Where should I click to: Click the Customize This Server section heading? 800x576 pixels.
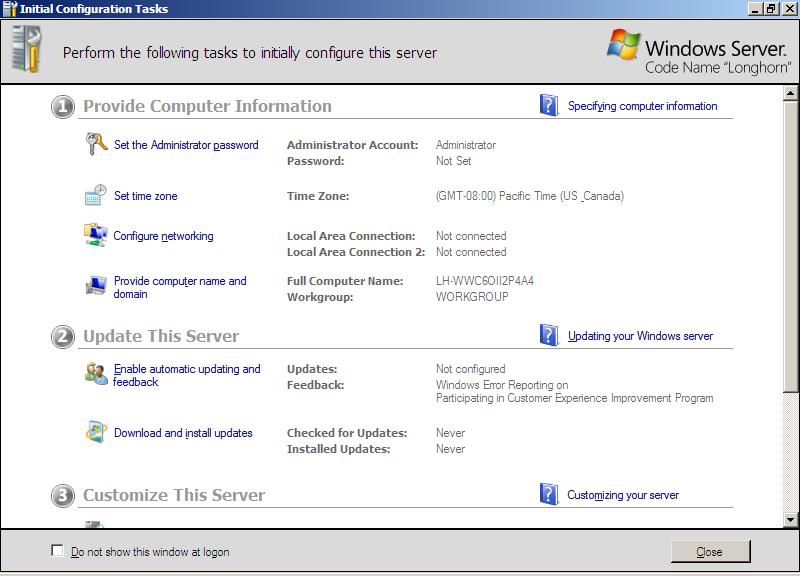coord(174,495)
